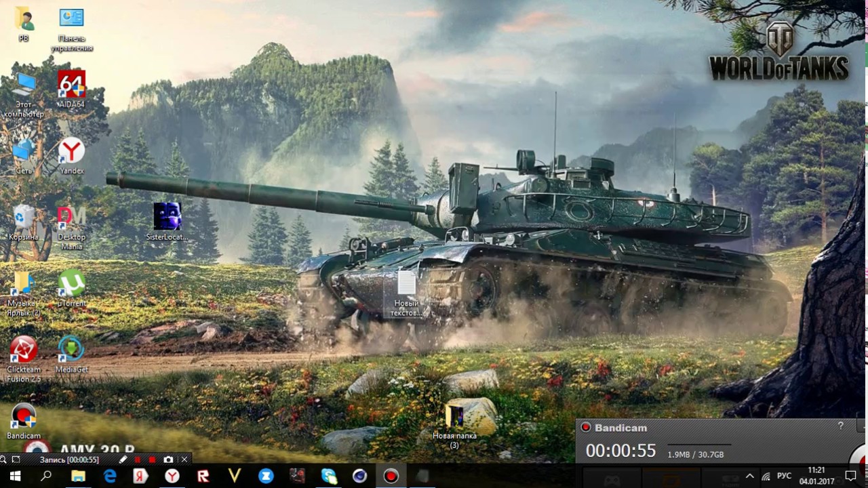The height and width of the screenshot is (488, 868).
Task: Expand hidden system tray icons chevron
Action: pos(749,476)
